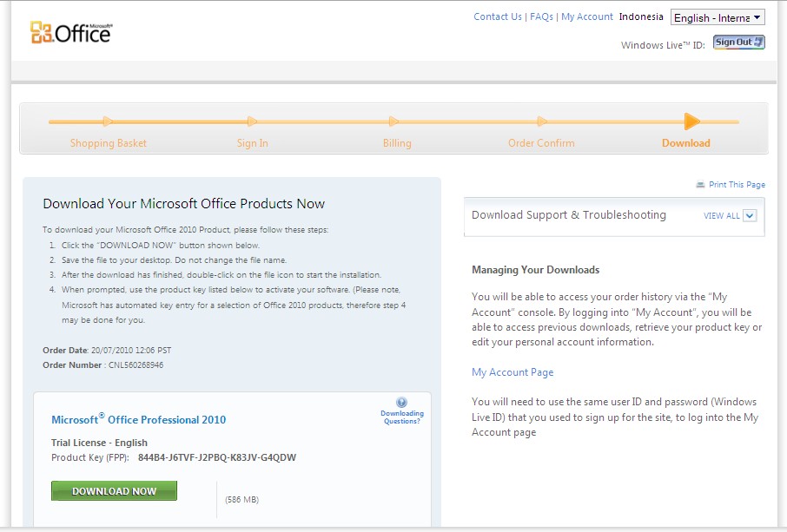Click the Downloading Questions help icon
The height and width of the screenshot is (532, 787).
point(401,403)
